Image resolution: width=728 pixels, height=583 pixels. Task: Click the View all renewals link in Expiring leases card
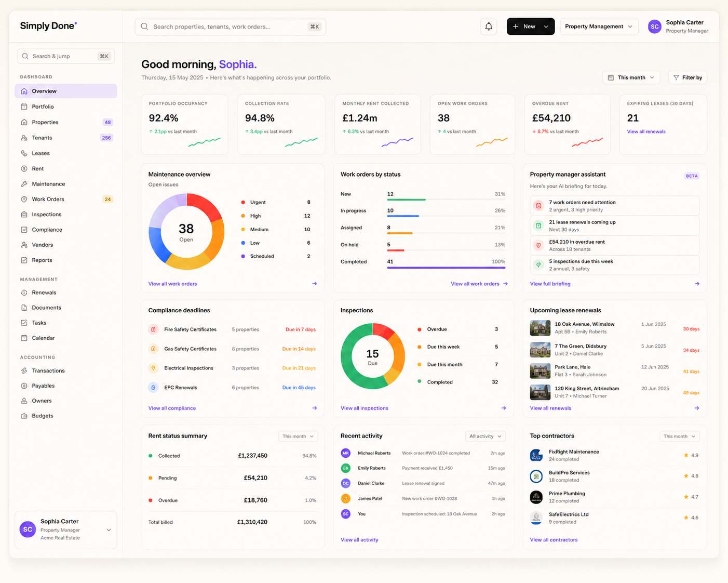646,131
